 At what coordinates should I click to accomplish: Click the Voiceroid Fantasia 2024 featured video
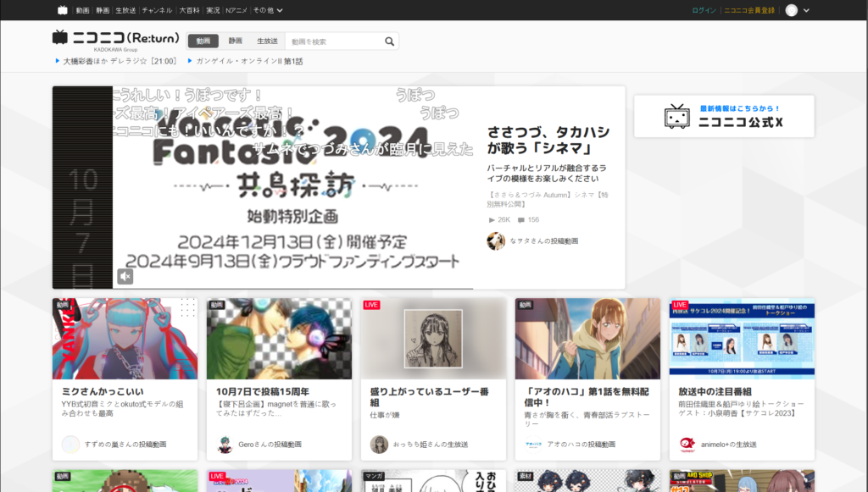(292, 187)
